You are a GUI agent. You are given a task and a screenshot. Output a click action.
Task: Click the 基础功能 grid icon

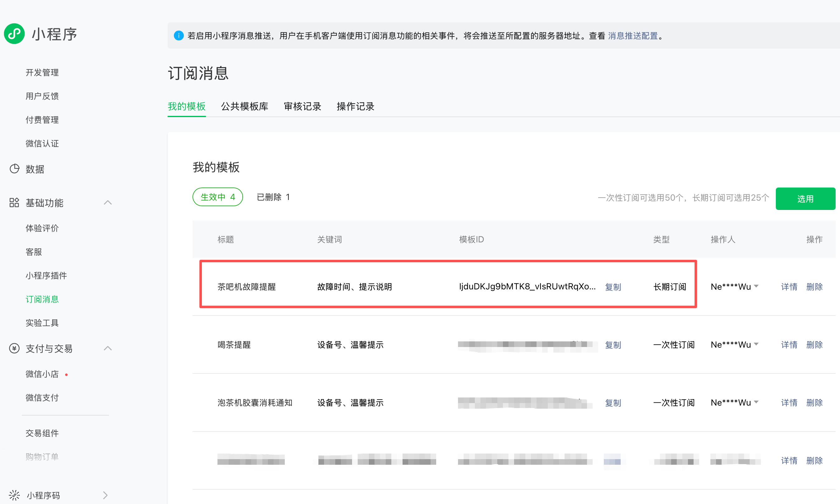coord(14,203)
